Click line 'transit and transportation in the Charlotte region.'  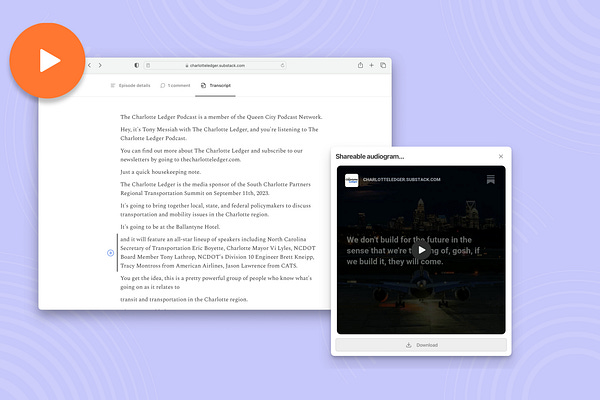tap(184, 299)
